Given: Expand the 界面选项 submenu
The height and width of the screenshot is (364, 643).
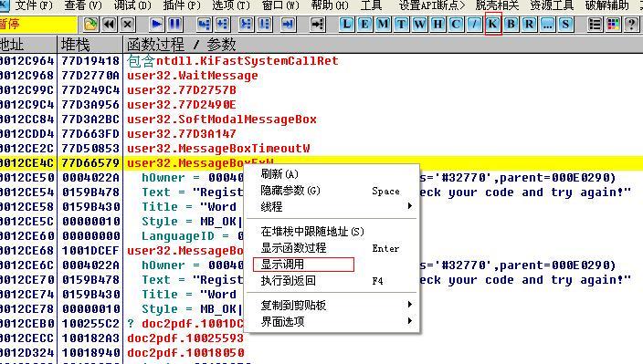Looking at the screenshot, I should point(332,321).
